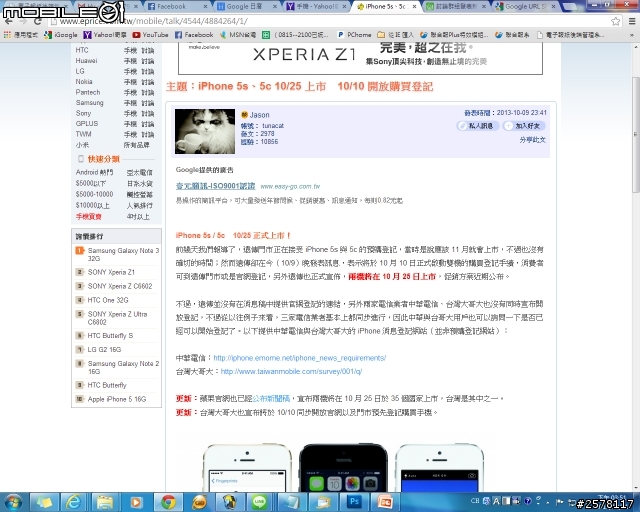Open the MSN bookmark
Image resolution: width=640 pixels, height=512 pixels.
(238, 35)
